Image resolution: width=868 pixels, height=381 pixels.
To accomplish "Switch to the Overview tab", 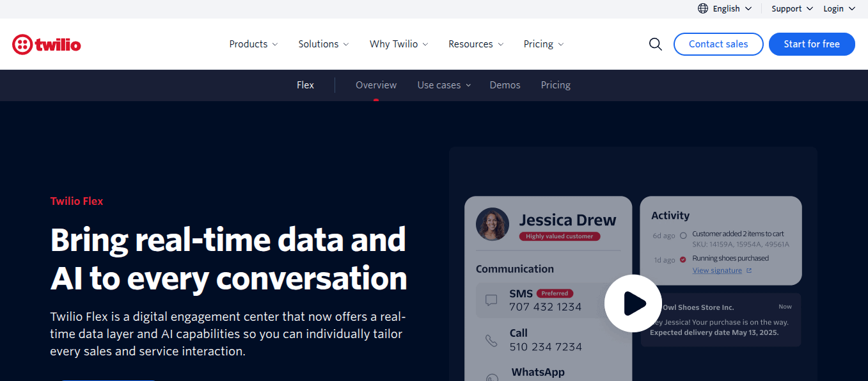I will [376, 85].
